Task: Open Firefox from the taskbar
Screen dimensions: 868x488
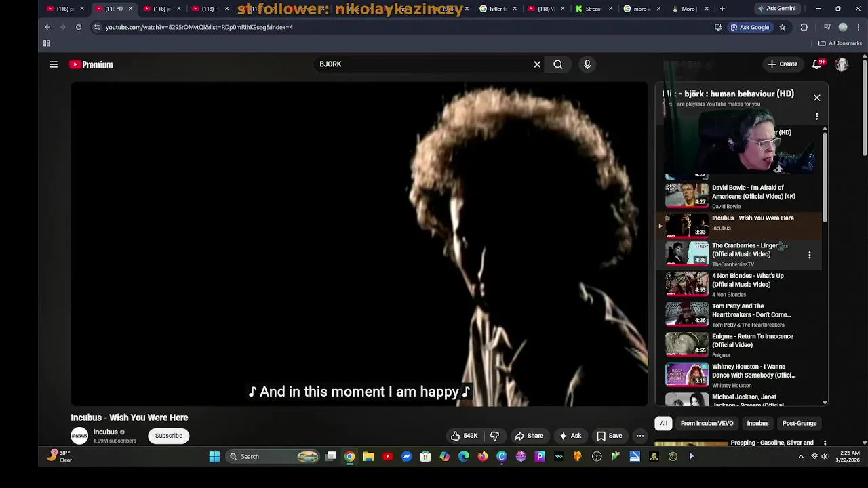Action: click(x=483, y=456)
